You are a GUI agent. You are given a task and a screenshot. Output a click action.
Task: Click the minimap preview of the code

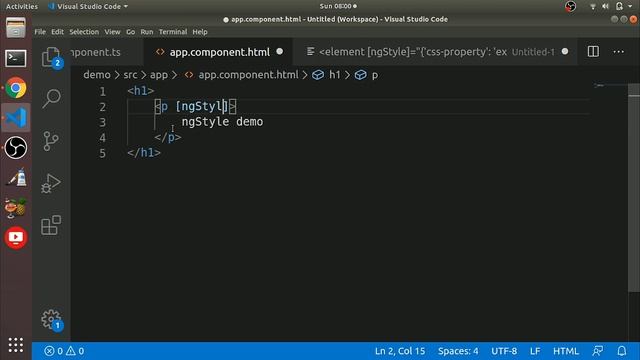[599, 86]
